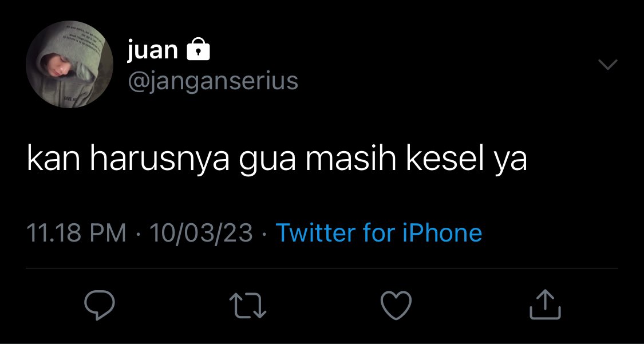The width and height of the screenshot is (644, 344).
Task: Click the word masih in the tweet
Action: click(350, 158)
